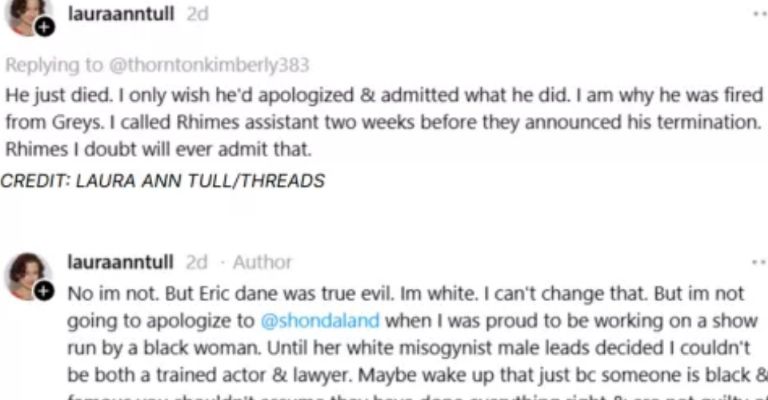Click the Author label beside the timestamp
Screen dimensions: 768x400
pos(262,262)
